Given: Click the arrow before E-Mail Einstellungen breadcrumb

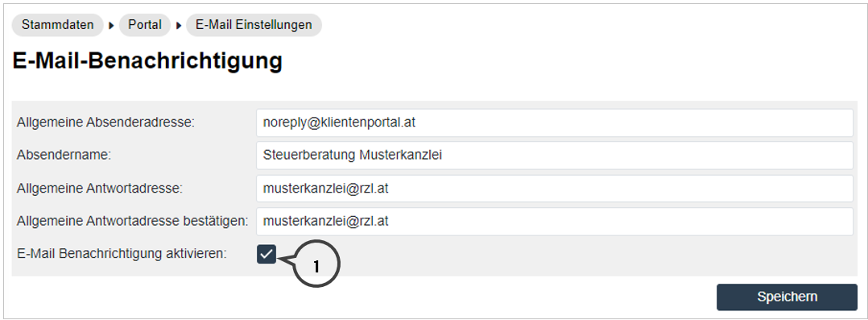Looking at the screenshot, I should pyautogui.click(x=179, y=26).
